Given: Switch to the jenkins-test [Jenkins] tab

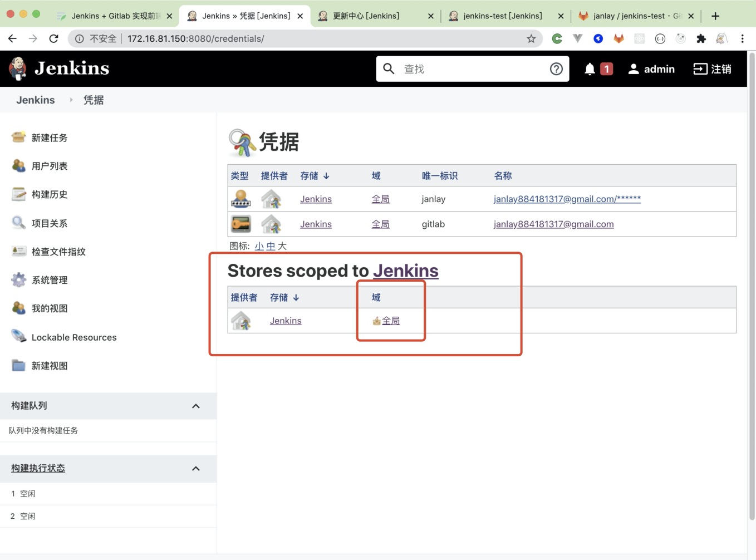Looking at the screenshot, I should [506, 16].
